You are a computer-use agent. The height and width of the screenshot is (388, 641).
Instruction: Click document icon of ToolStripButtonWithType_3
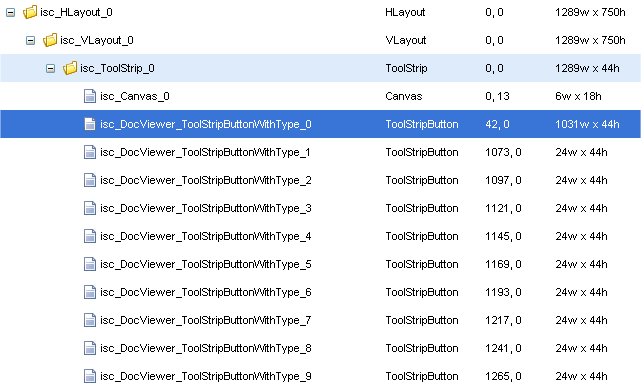point(90,208)
